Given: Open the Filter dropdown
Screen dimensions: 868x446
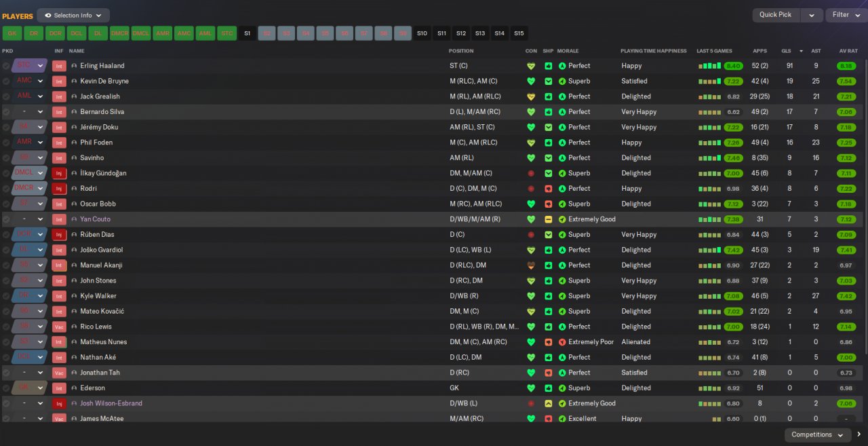Looking at the screenshot, I should [x=846, y=15].
